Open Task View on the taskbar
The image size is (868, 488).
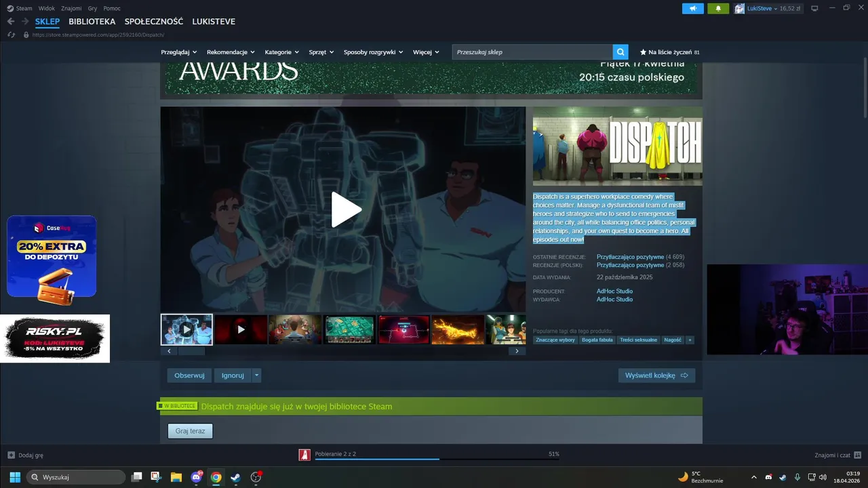click(136, 477)
